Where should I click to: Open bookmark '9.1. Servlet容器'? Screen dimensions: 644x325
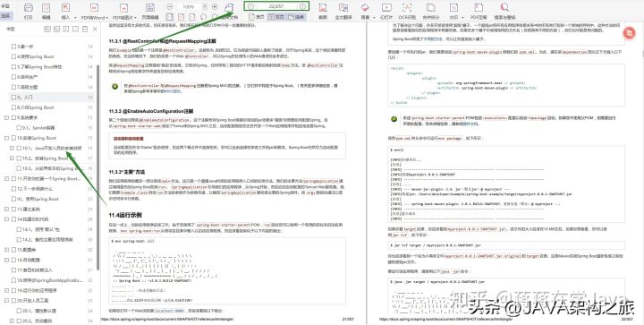38,128
